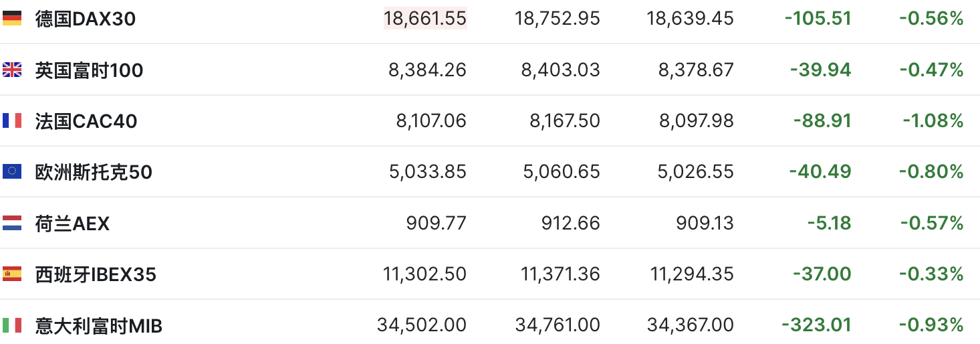
Task: Click the 8,403.03 high value
Action: 561,70
